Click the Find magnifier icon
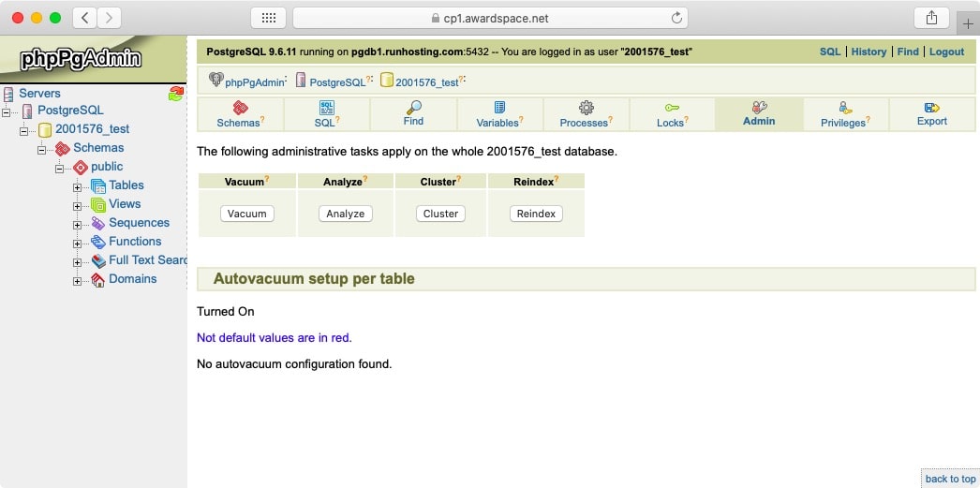Screen dimensions: 980x488 (413, 107)
